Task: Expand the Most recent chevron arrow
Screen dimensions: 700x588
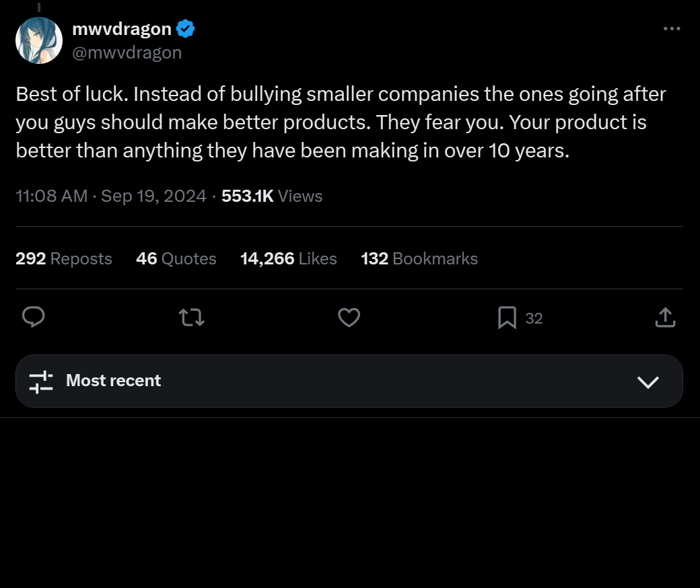Action: 647,382
